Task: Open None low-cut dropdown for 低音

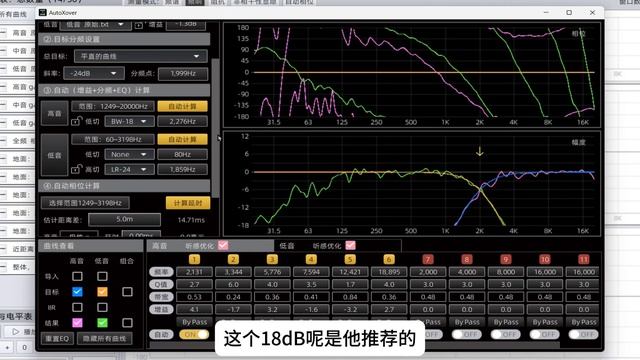Action: tap(129, 154)
